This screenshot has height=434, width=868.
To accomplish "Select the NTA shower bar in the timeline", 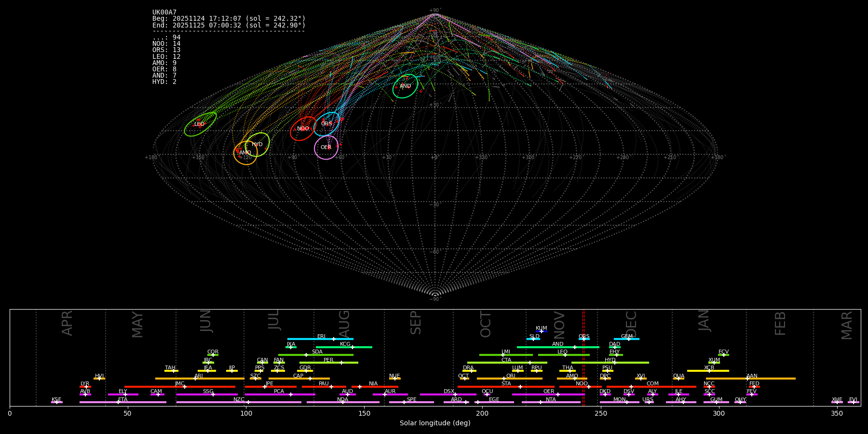I will pos(551,402).
